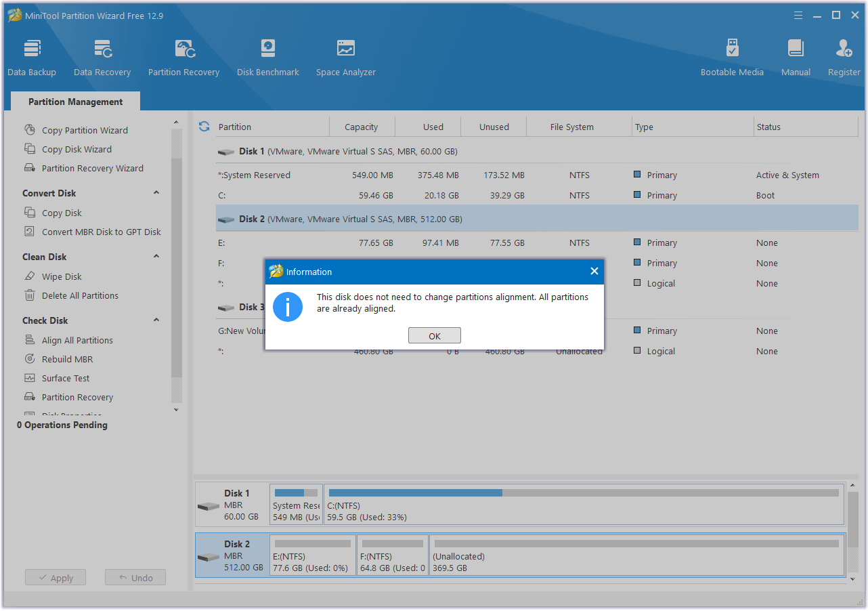
Task: Click Disk 1 drive icon in disk map
Action: (x=209, y=506)
